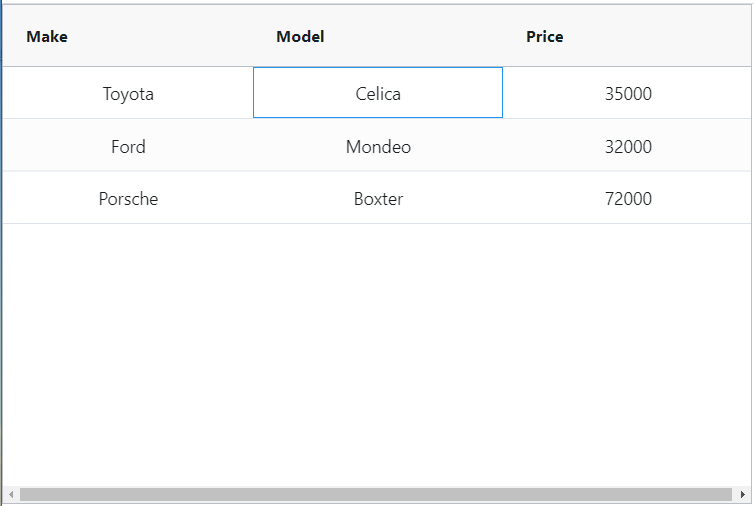Select the 32000 price cell
The image size is (754, 506).
pyautogui.click(x=628, y=146)
